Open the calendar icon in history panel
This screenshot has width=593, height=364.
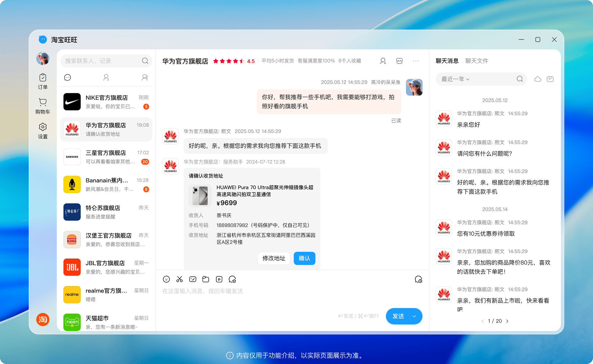point(550,79)
